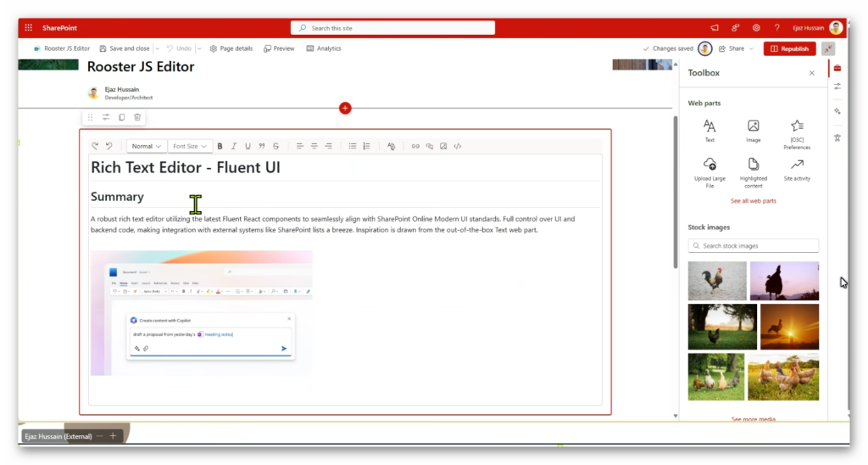Image resolution: width=868 pixels, height=465 pixels.
Task: Insert a hyperlink via link icon
Action: tap(415, 146)
